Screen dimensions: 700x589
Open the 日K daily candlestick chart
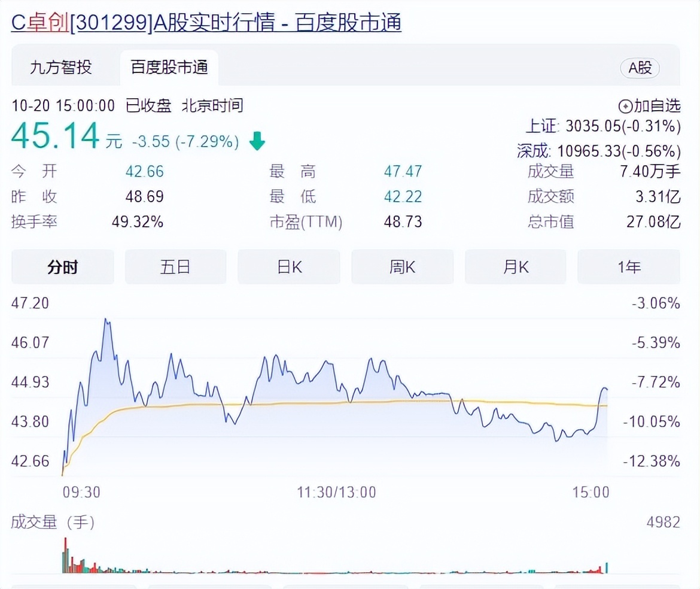coord(288,267)
